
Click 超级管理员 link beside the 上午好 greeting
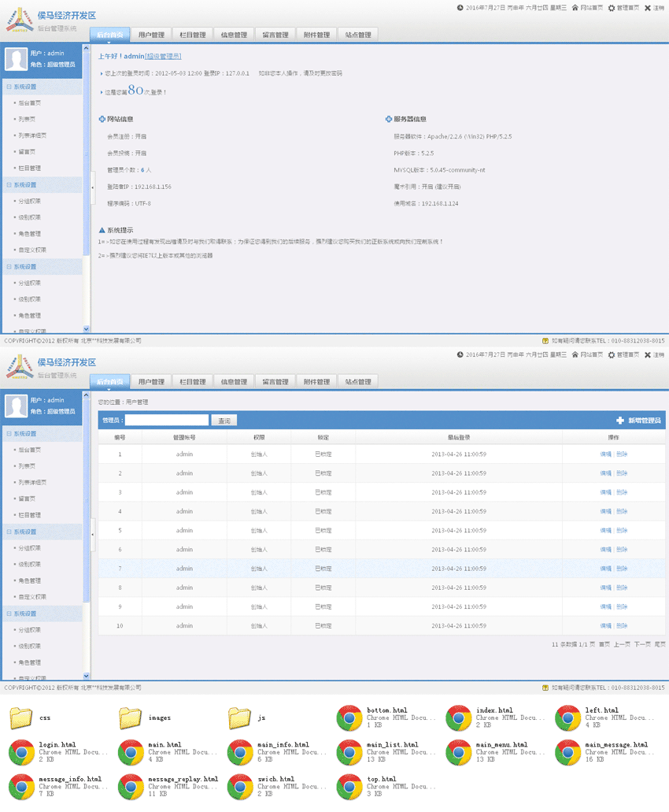coord(163,57)
